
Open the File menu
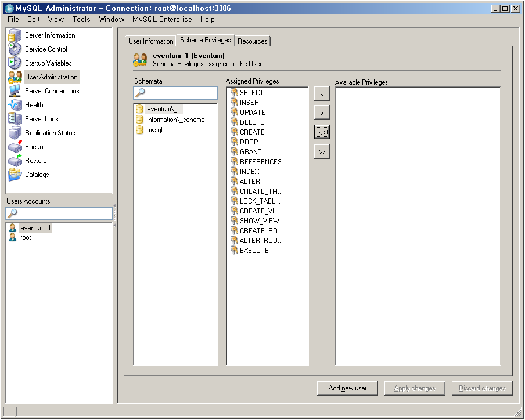point(13,19)
